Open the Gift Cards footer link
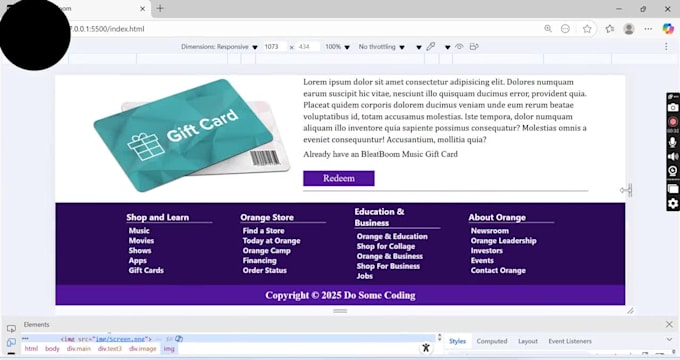This screenshot has height=360, width=680. pyautogui.click(x=146, y=270)
